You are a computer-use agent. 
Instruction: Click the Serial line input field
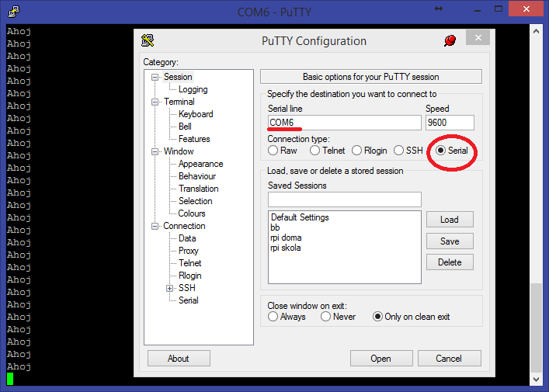pos(345,123)
